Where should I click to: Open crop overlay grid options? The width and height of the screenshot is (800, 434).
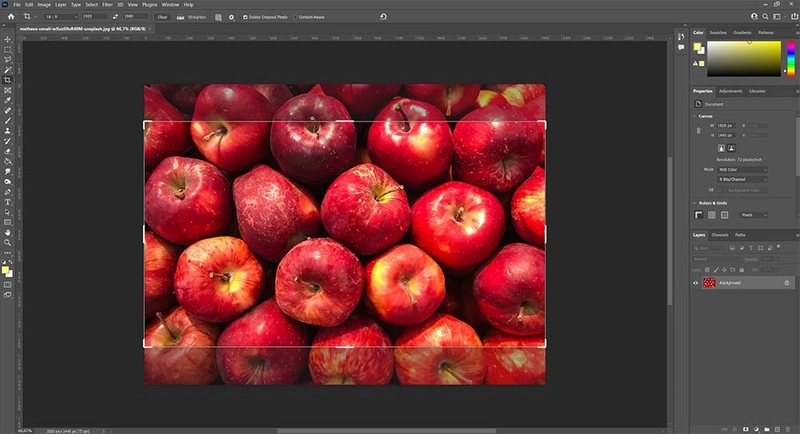(218, 17)
